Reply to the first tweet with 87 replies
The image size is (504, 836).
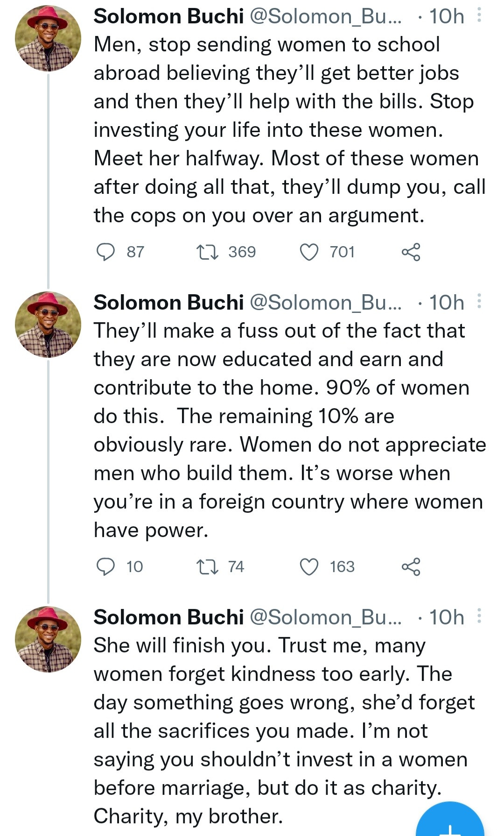point(106,252)
